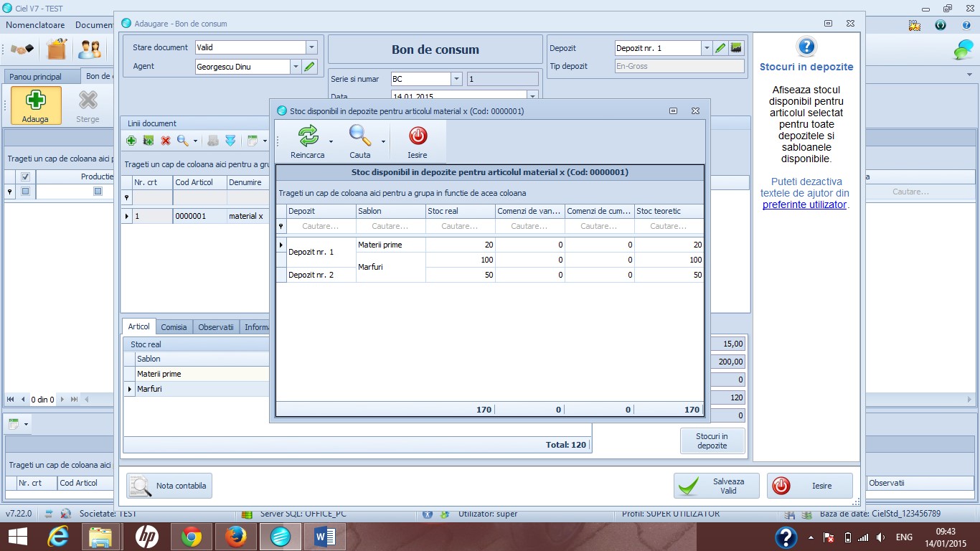The image size is (980, 551).
Task: Reload stock data with the Reincarca icon
Action: coord(308,135)
